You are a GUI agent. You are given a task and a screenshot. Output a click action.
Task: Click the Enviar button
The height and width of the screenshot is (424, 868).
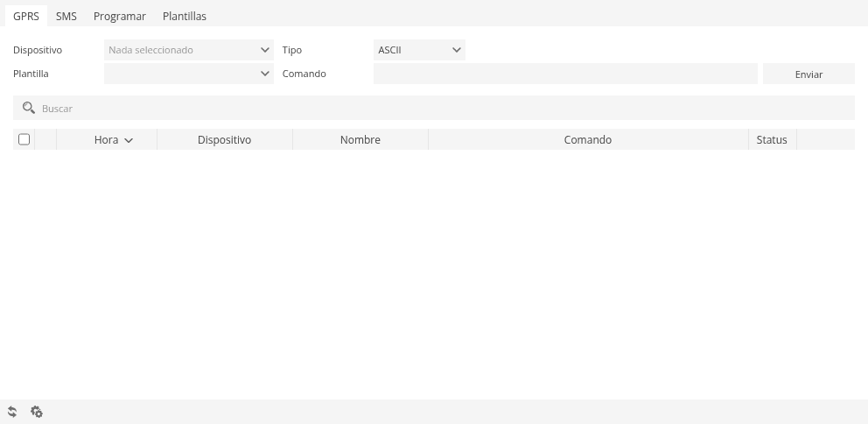coord(808,74)
